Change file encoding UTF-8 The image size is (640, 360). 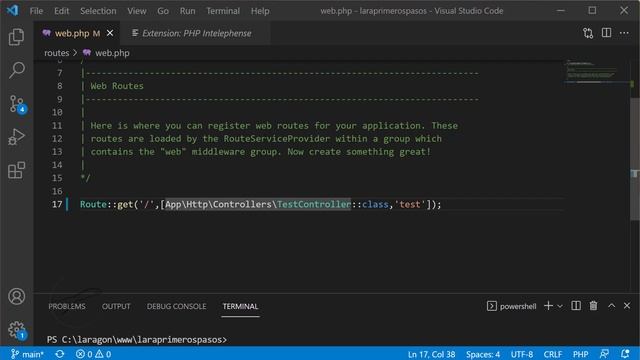522,354
